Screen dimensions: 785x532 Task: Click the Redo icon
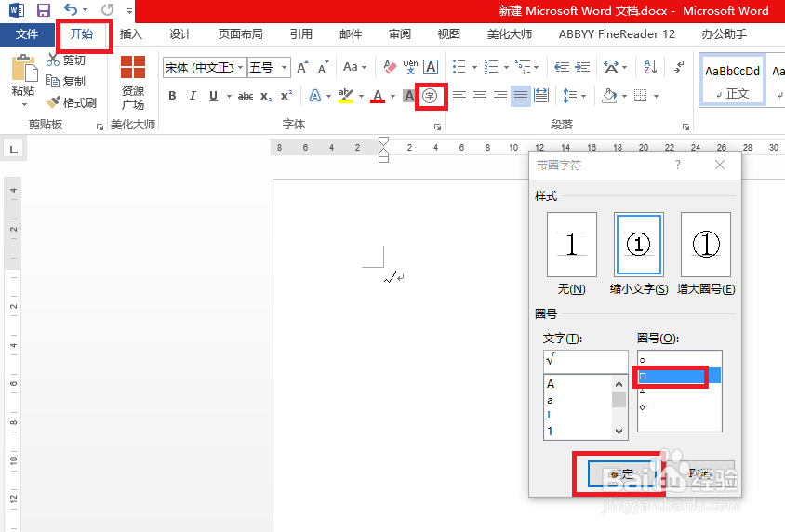(x=107, y=10)
